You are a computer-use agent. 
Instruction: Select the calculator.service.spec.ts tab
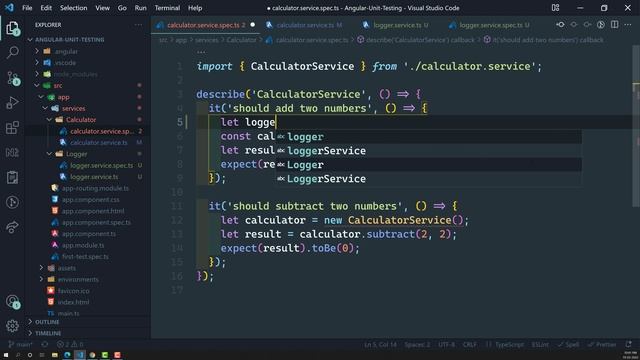pos(206,25)
